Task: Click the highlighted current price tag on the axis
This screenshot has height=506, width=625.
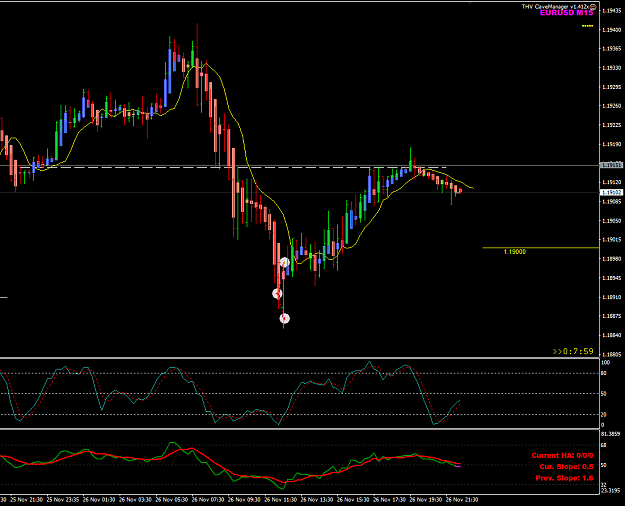Action: [611, 193]
